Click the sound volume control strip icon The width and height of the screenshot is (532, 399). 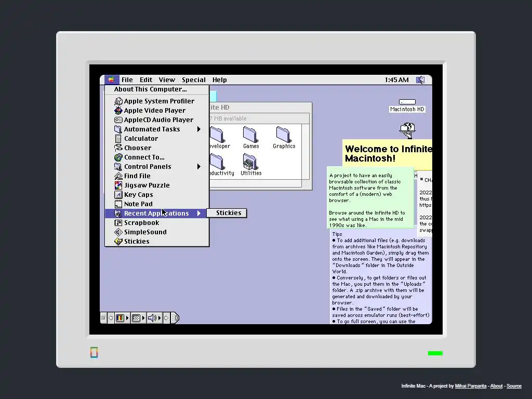(152, 318)
